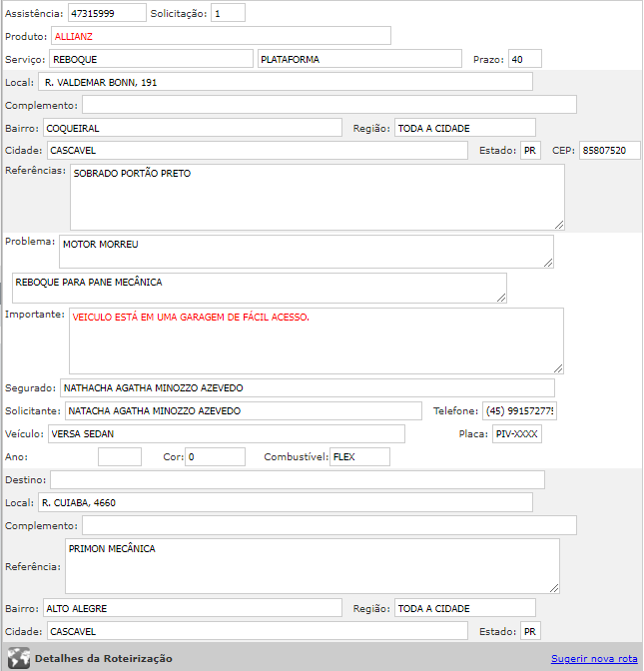The width and height of the screenshot is (644, 671).
Task: Select the Produto field showing ALLIANZ
Action: point(219,36)
